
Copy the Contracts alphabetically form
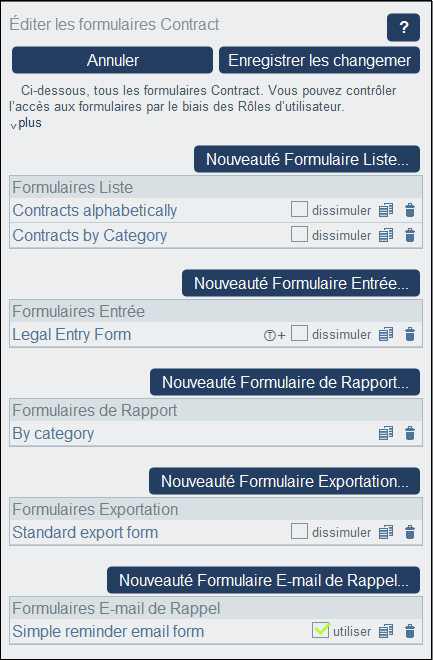tap(386, 210)
